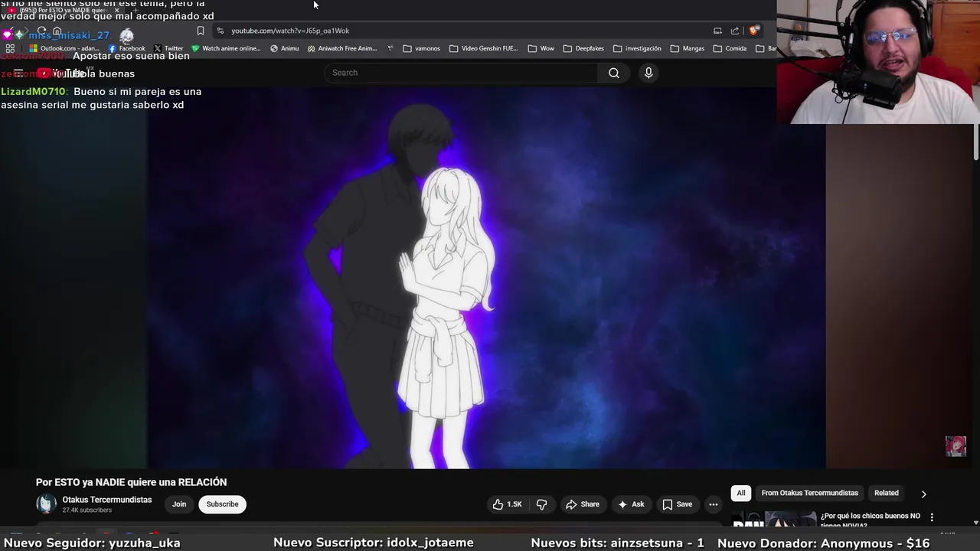Click the Ask button below video
The width and height of the screenshot is (980, 551).
point(630,504)
